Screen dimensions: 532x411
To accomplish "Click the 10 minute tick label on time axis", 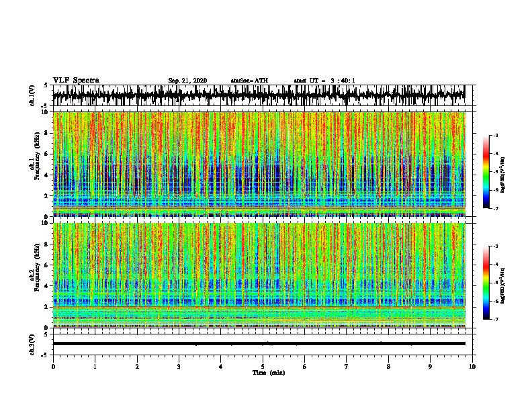I will pyautogui.click(x=472, y=367).
